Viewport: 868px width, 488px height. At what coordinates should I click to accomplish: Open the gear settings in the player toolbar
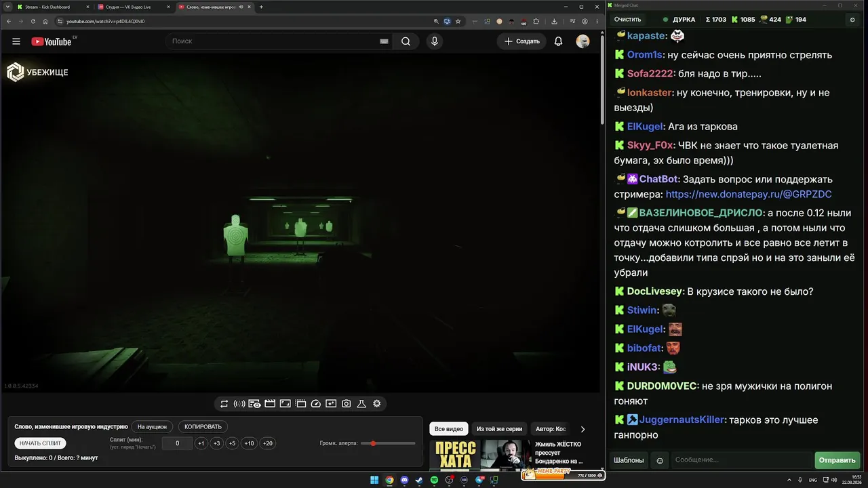[377, 404]
